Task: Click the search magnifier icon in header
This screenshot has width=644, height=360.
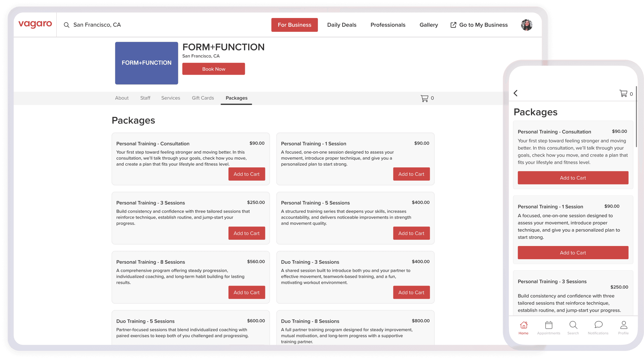Action: click(67, 25)
